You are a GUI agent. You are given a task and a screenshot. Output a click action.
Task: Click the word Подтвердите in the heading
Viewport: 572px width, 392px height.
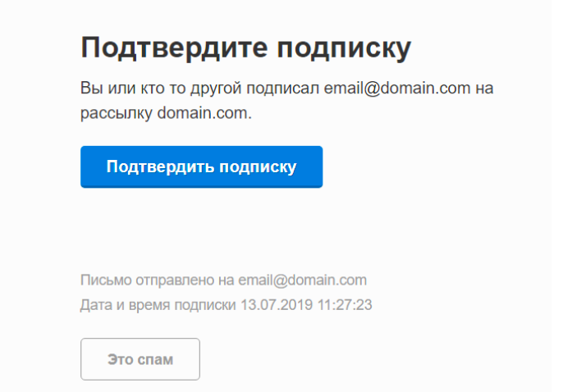174,48
